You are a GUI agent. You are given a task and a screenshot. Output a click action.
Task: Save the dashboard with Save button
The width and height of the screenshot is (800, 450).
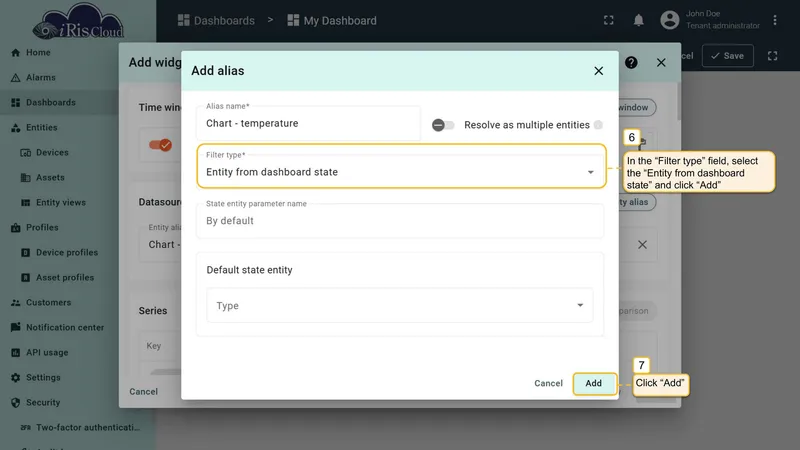(x=728, y=56)
